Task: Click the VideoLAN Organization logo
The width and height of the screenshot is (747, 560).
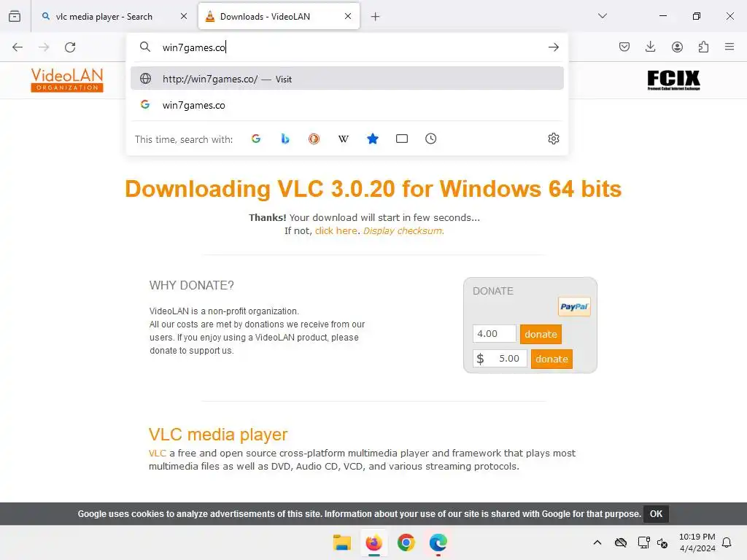Action: click(x=67, y=80)
